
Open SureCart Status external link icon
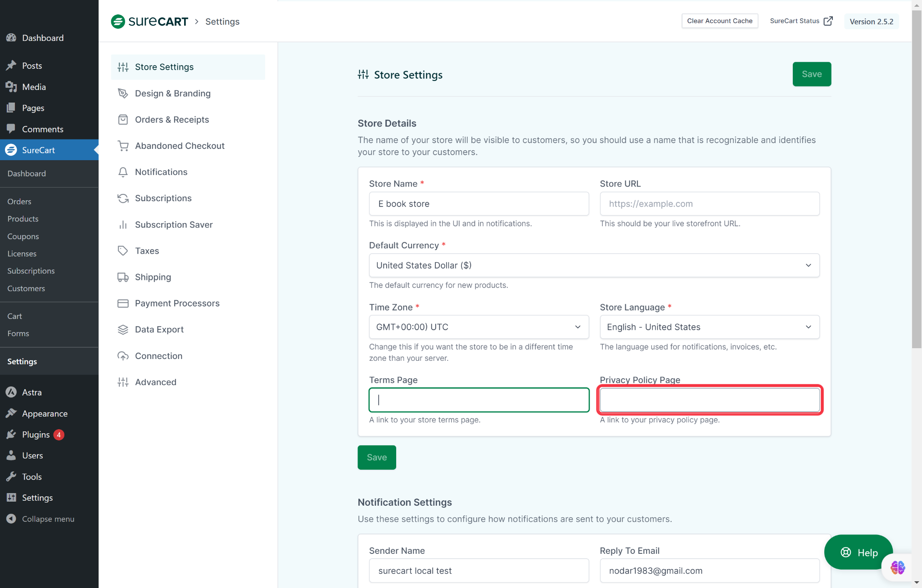point(828,21)
